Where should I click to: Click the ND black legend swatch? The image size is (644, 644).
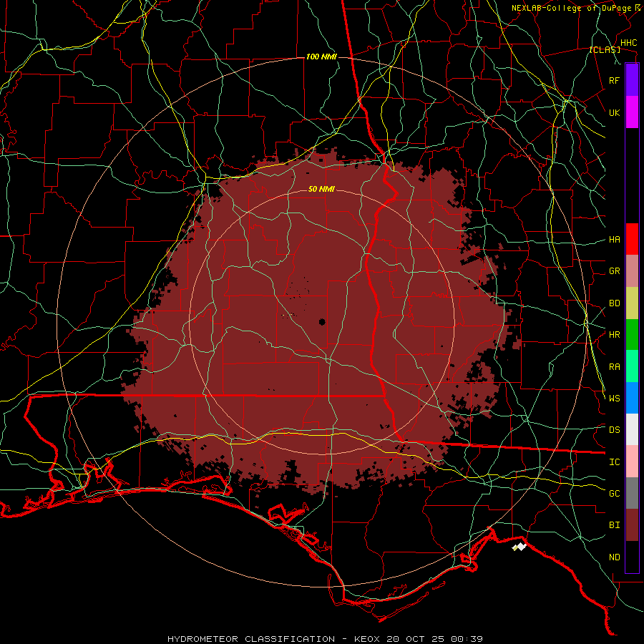632,557
